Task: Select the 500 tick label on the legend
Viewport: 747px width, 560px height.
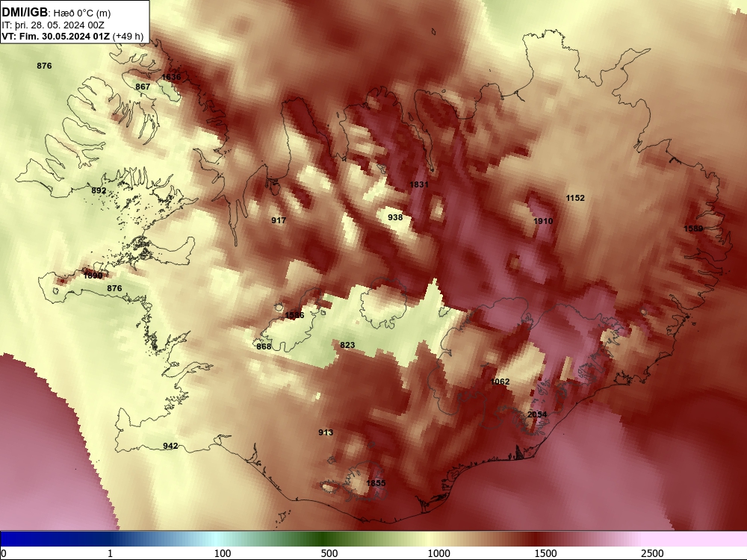Action: [329, 553]
